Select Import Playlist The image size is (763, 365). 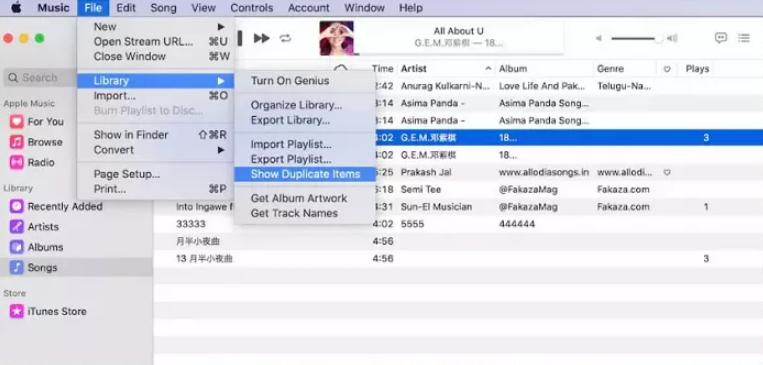click(x=305, y=145)
